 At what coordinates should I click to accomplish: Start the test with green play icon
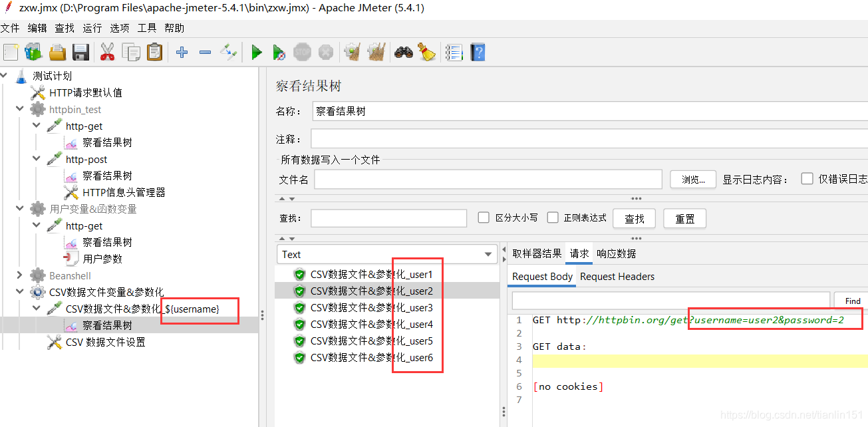tap(257, 52)
